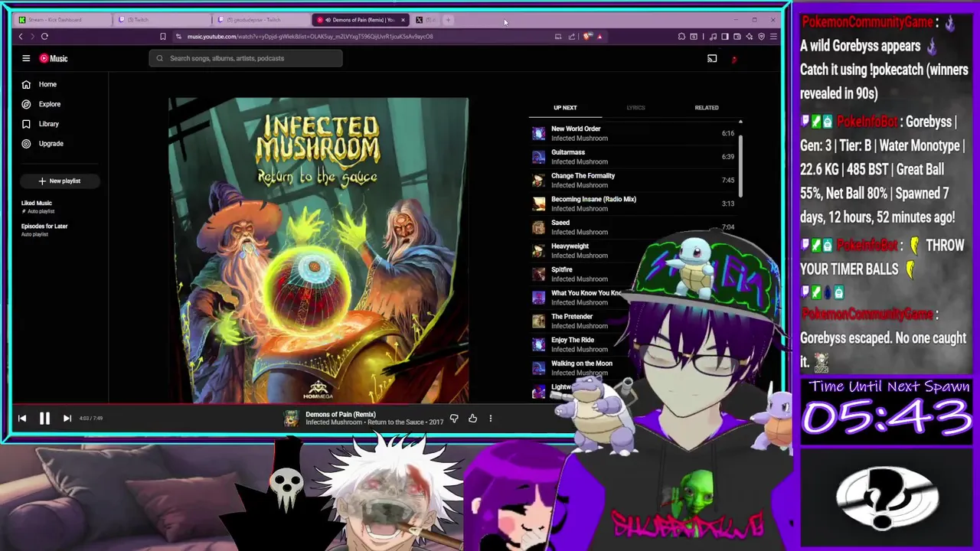Viewport: 980px width, 551px height.
Task: Click the What You Know album thumbnail
Action: coord(538,298)
